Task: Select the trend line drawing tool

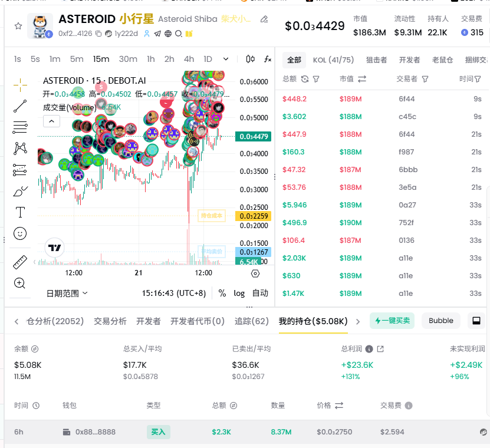Action: click(20, 106)
